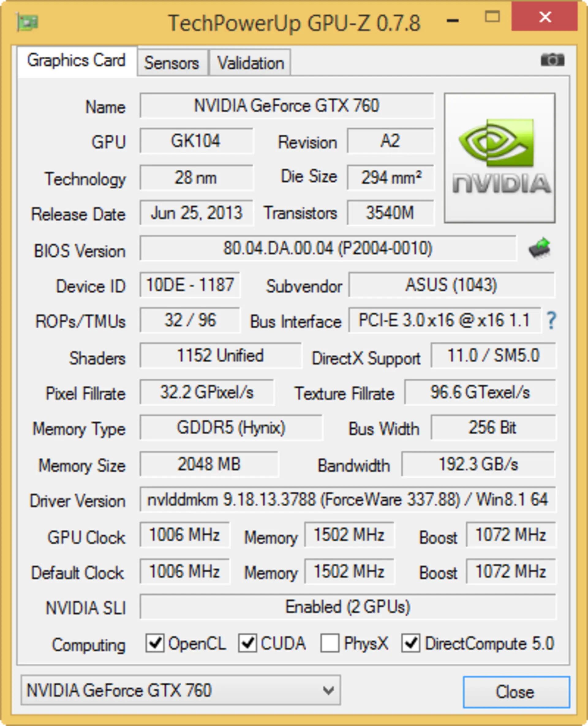Image resolution: width=588 pixels, height=726 pixels.
Task: Maximize the GPU-Z window
Action: tap(492, 17)
